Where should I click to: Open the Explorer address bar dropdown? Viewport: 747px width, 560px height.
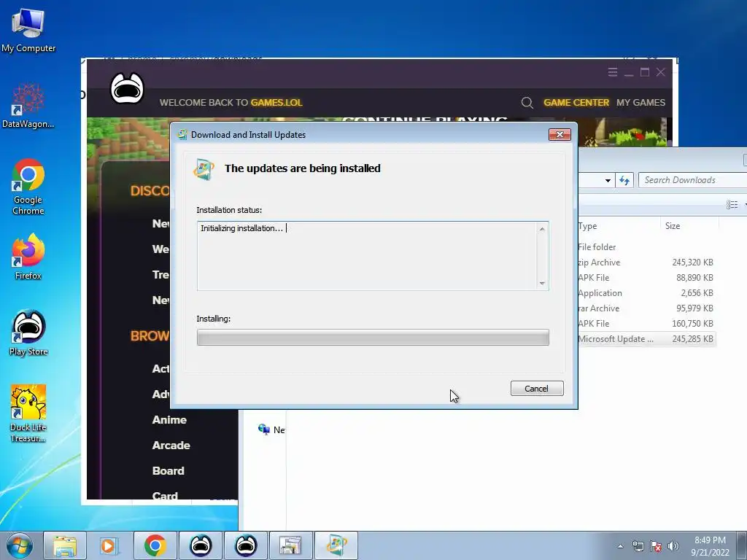coord(608,181)
